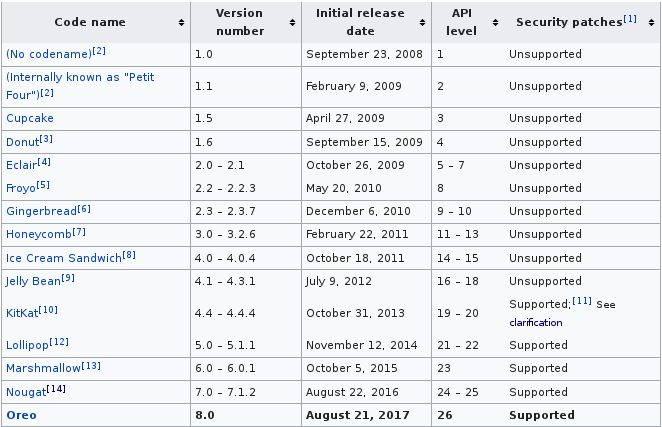Follow the Eclair link
Image resolution: width=662 pixels, height=427 pixels.
[21, 165]
